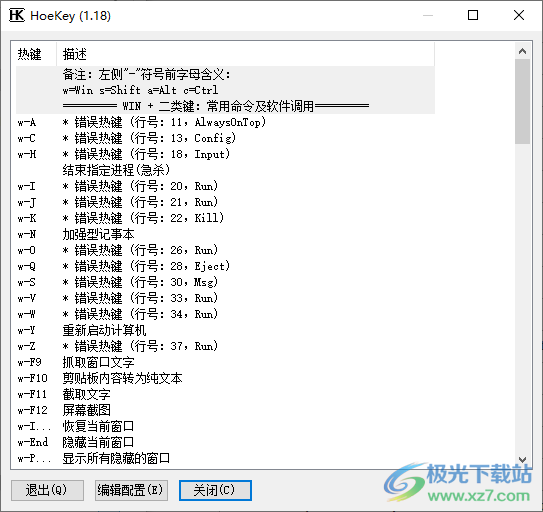This screenshot has height=512, width=543.
Task: Select the 结束指定进程(急杀) row
Action: pos(225,170)
